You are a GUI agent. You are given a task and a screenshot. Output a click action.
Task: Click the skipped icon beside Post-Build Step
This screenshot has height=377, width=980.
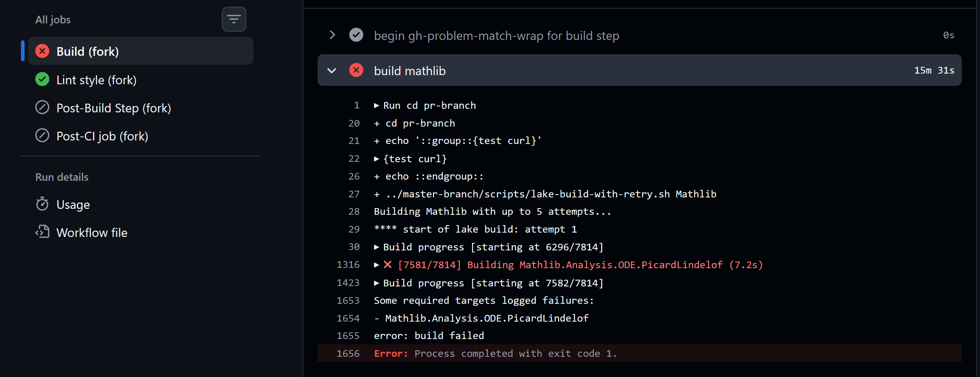(x=42, y=108)
